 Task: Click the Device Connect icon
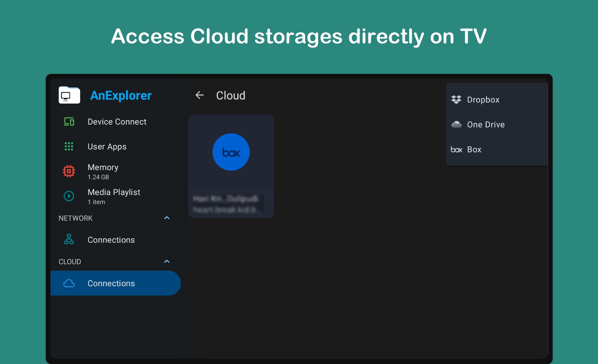point(69,122)
